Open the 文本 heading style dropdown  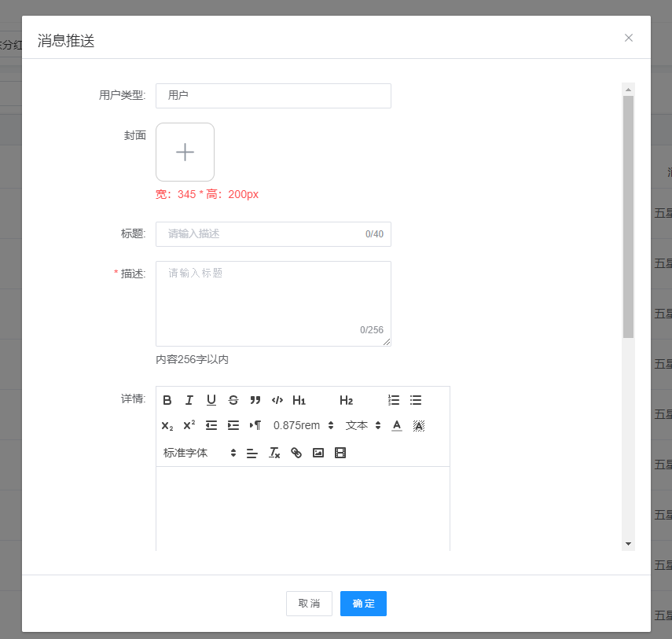363,425
